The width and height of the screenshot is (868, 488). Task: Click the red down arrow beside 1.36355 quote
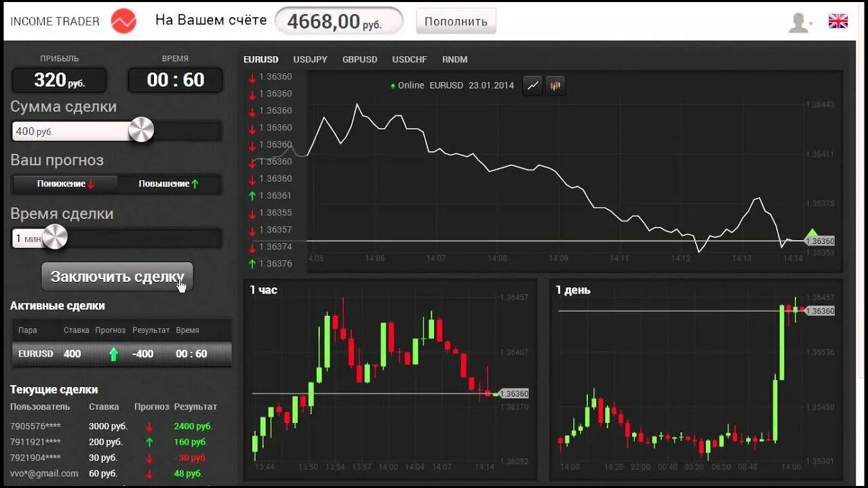252,213
